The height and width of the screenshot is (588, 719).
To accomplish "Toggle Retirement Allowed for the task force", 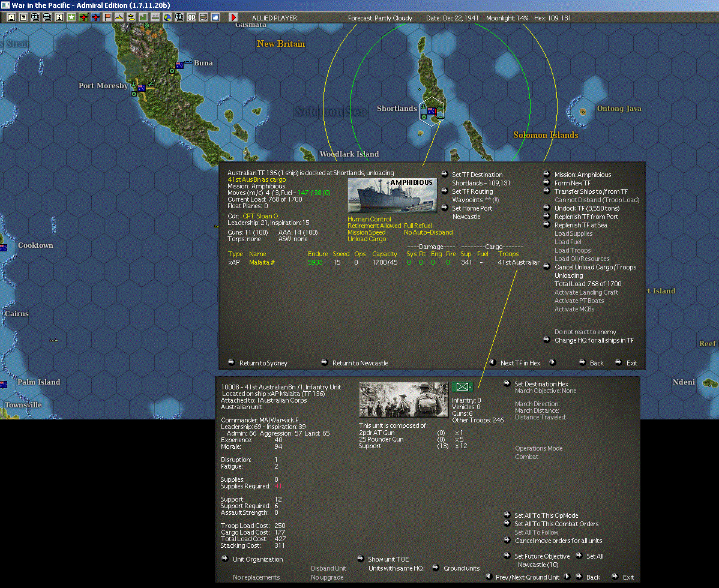I will pyautogui.click(x=374, y=226).
